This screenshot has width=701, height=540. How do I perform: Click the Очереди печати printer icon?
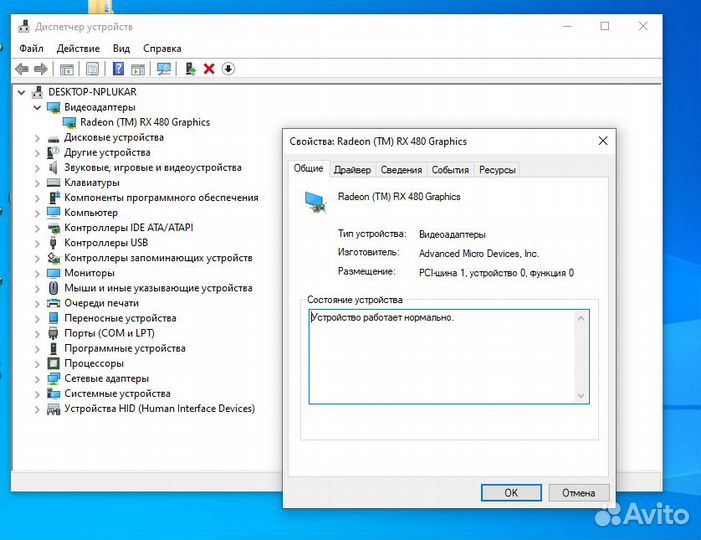click(x=53, y=303)
